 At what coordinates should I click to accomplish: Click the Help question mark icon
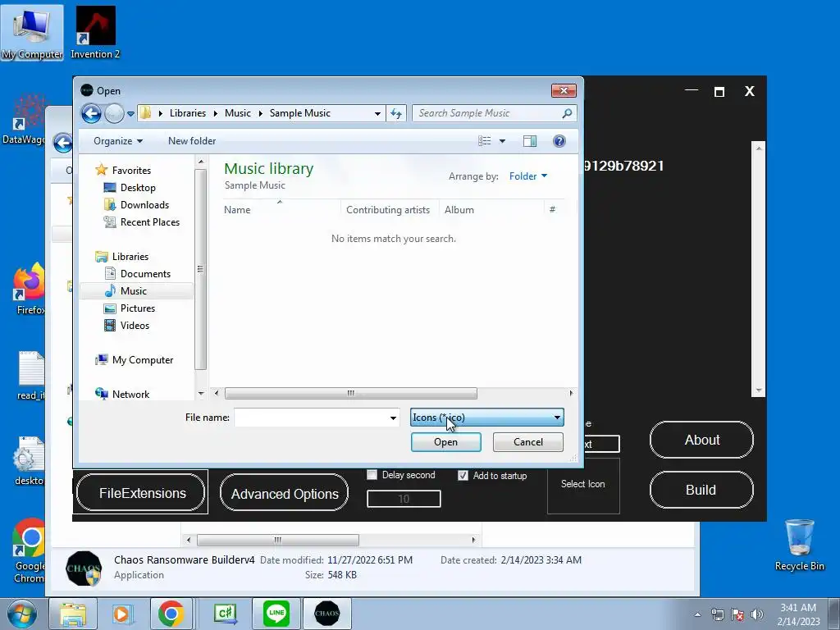(x=559, y=141)
